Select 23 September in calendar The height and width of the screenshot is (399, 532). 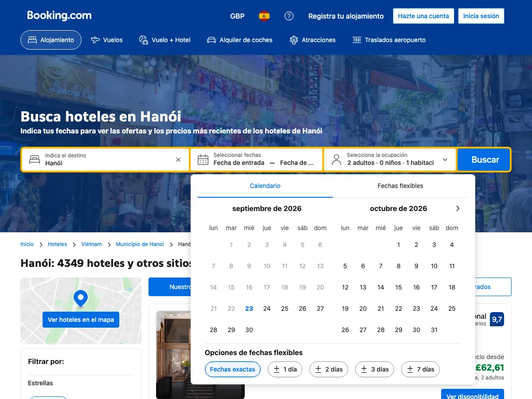point(249,309)
